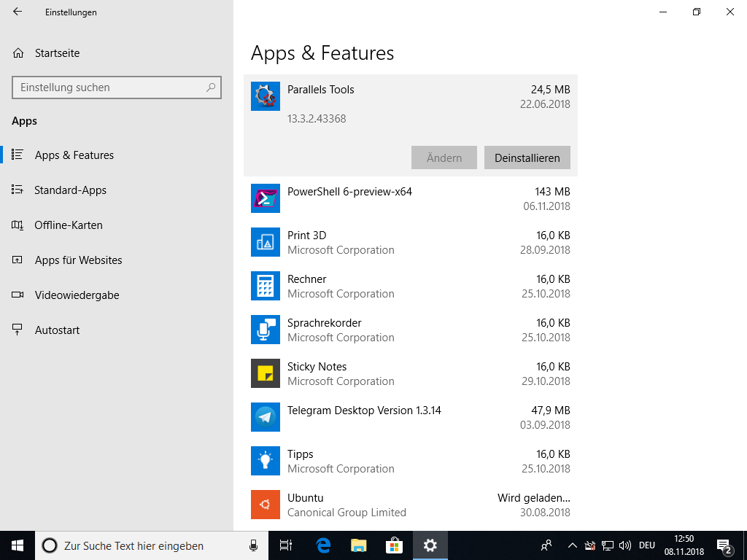The height and width of the screenshot is (560, 747).
Task: Select the Sticky Notes icon
Action: pyautogui.click(x=265, y=373)
